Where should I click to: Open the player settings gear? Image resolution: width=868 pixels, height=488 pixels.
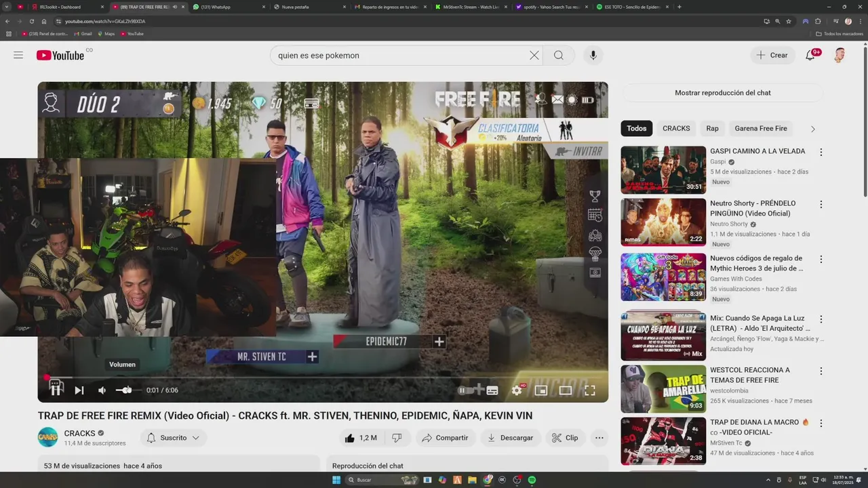coord(517,390)
